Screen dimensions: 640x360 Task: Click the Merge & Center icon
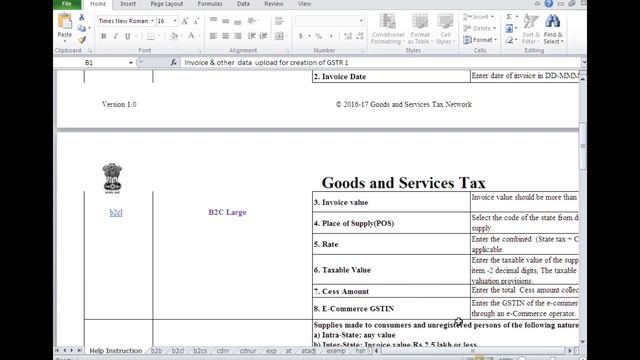[279, 36]
